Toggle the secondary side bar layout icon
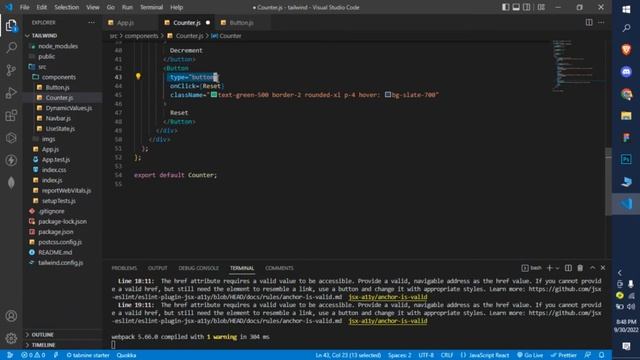 [x=527, y=7]
